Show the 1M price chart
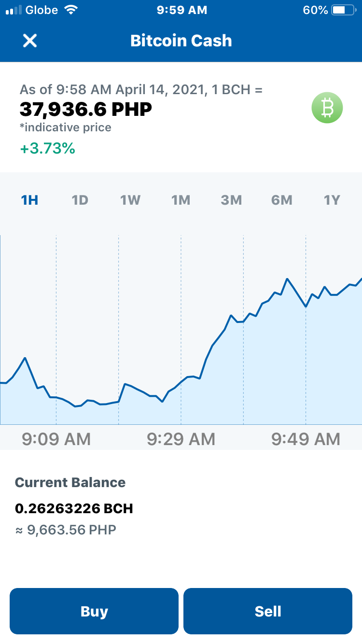The image size is (362, 644). coord(181,200)
